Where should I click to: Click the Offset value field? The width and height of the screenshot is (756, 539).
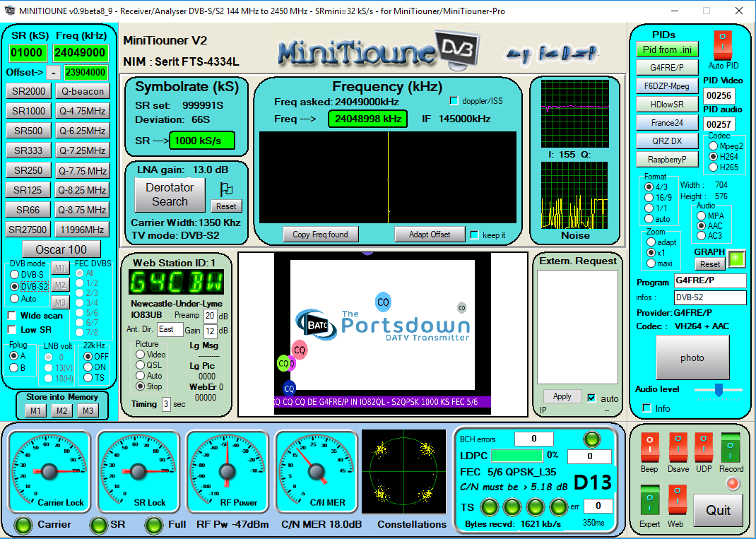tap(85, 72)
